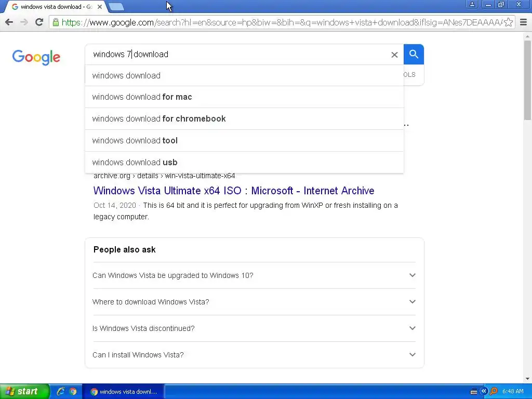
Task: Choose suggestion 'windows download for chromebook'
Action: [244, 119]
